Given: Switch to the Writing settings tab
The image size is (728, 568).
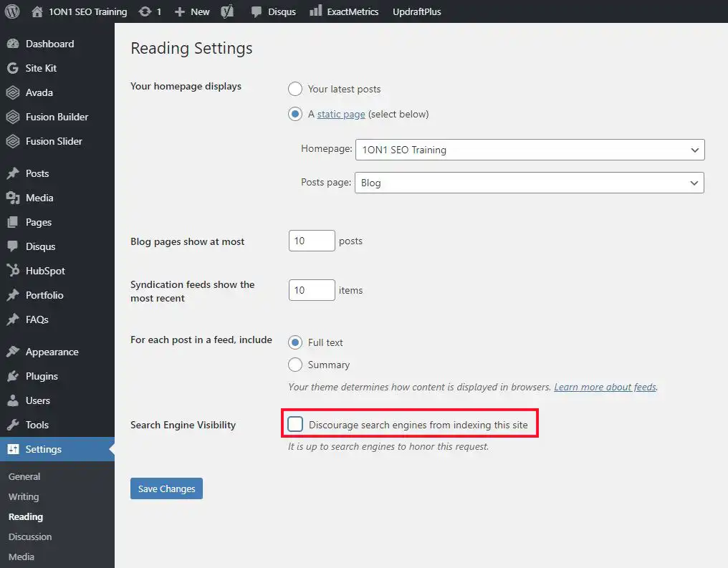Looking at the screenshot, I should (23, 496).
